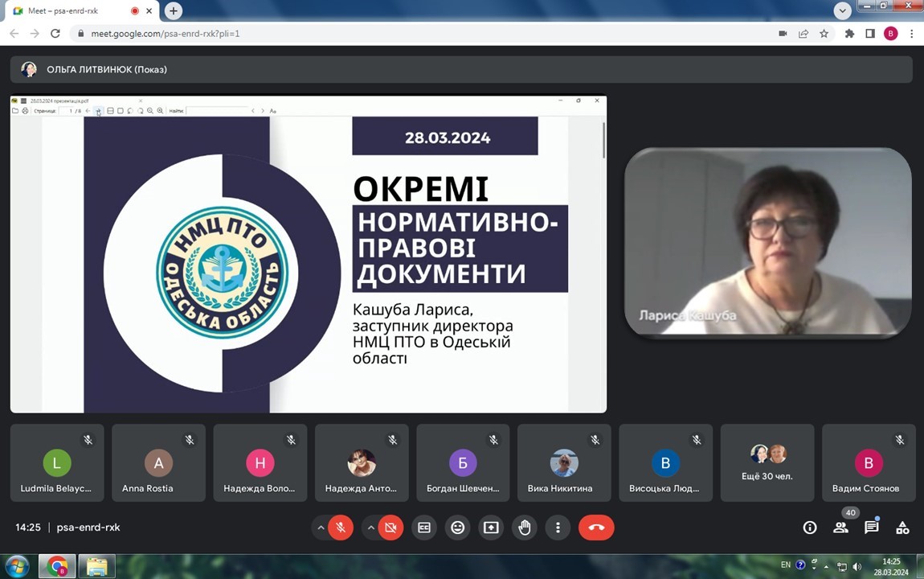Turn on closed captions
The image size is (924, 579).
pyautogui.click(x=424, y=528)
